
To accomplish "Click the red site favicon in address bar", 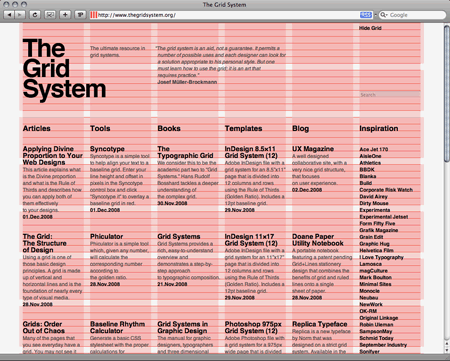I will click(x=94, y=15).
